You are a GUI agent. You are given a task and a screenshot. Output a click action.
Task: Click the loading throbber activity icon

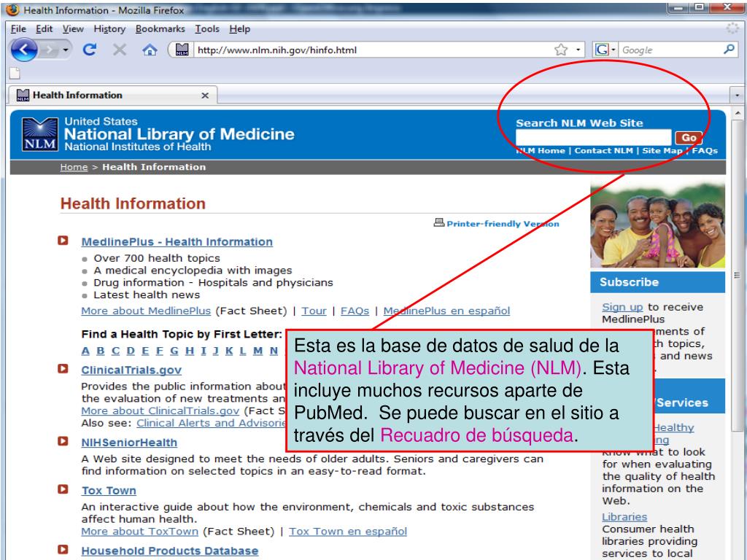pyautogui.click(x=732, y=28)
